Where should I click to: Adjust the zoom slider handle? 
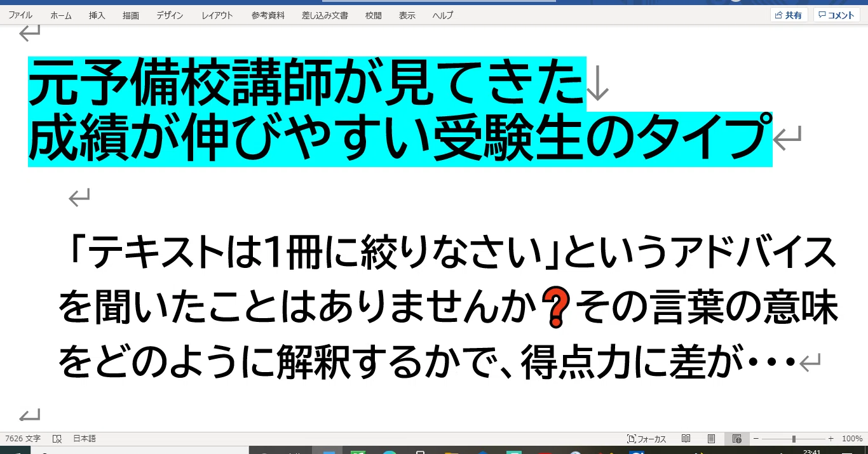pyautogui.click(x=794, y=439)
